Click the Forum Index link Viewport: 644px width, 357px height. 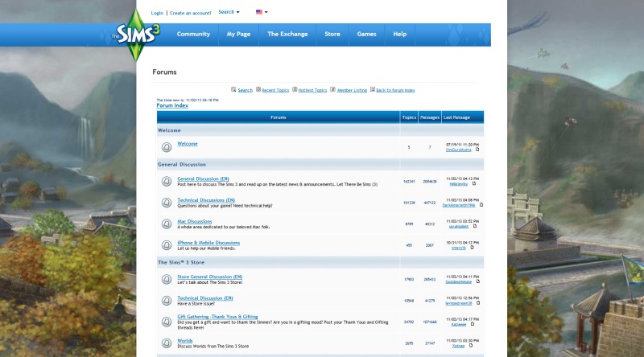tap(172, 105)
